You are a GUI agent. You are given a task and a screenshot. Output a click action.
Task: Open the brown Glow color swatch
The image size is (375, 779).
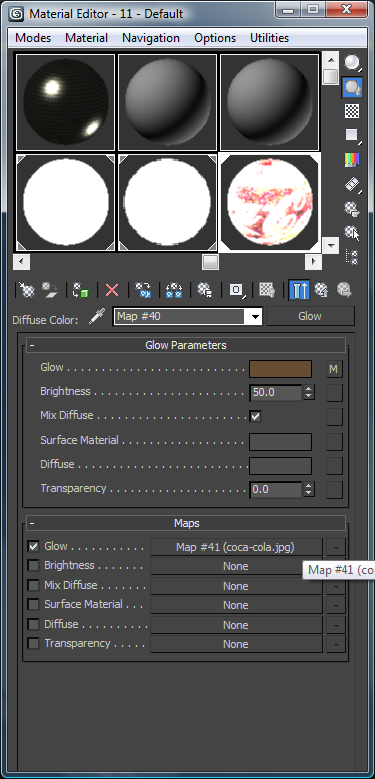(281, 369)
